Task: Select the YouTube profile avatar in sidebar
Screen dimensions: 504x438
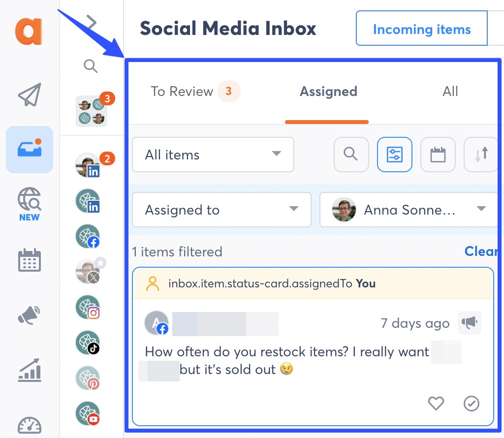Action: (x=88, y=413)
